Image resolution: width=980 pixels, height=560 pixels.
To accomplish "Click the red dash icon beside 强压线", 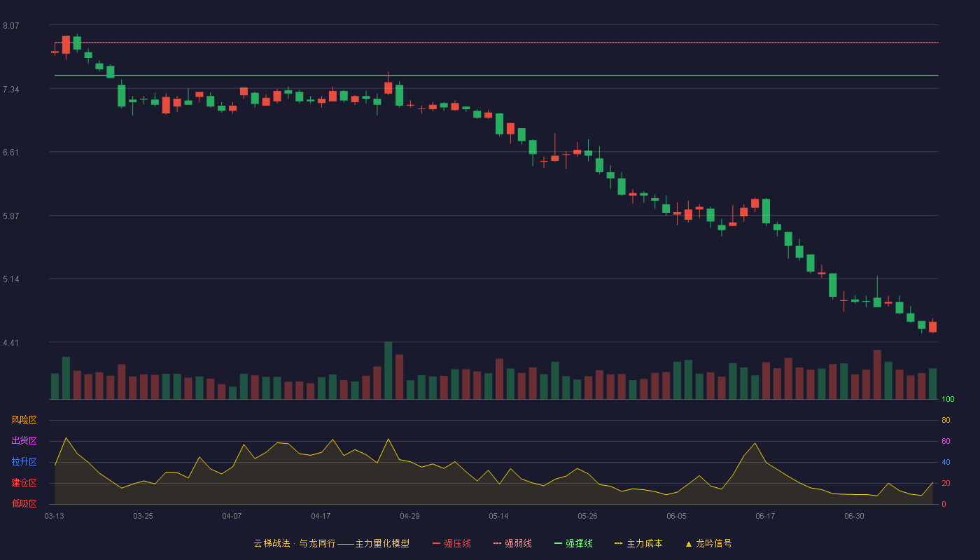I will coord(436,543).
